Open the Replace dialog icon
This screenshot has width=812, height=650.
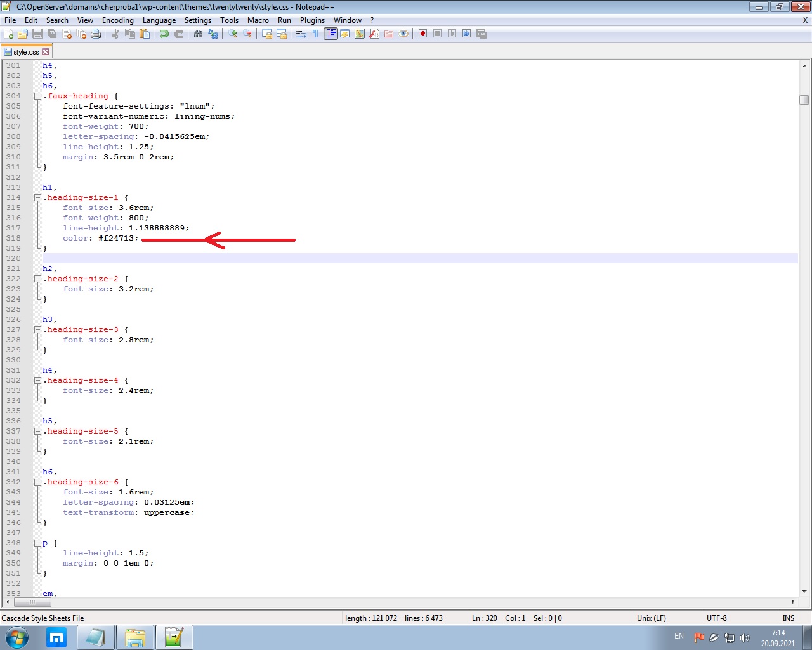(213, 34)
